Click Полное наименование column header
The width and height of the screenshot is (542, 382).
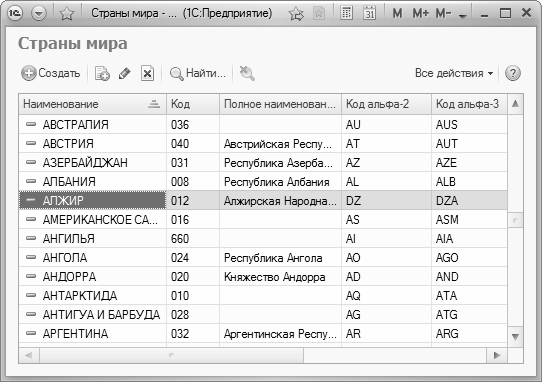click(x=280, y=104)
